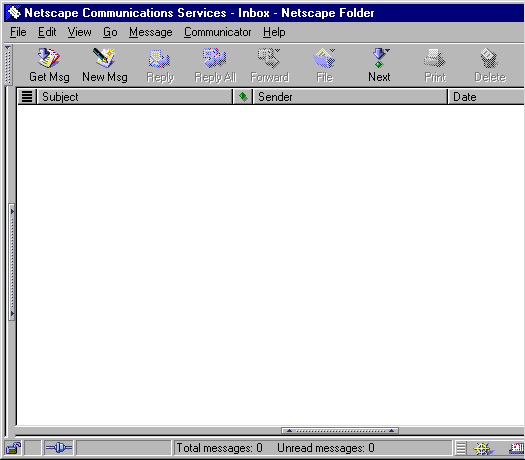Click the Get Msg toolbar icon
Screen dimensions: 525x460
pos(49,58)
